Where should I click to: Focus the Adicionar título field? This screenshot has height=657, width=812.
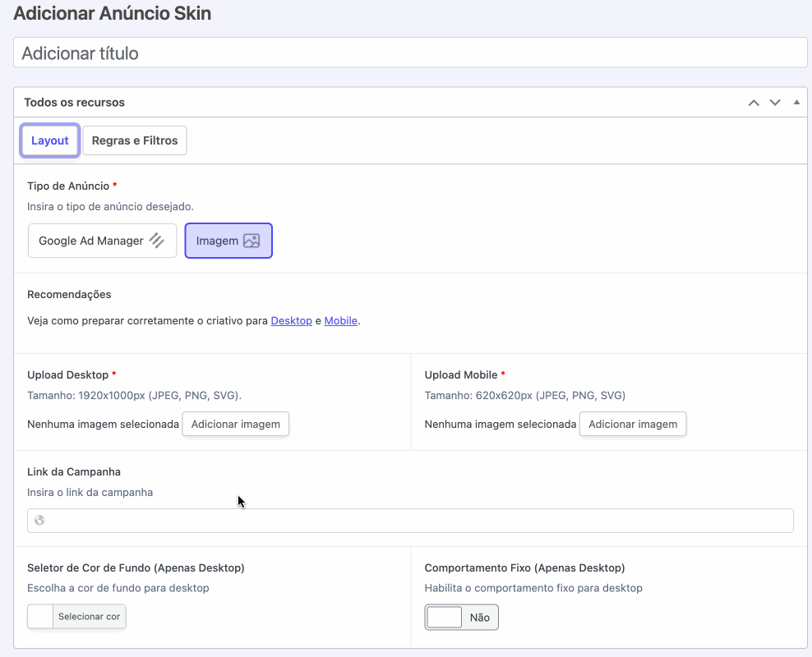click(410, 53)
